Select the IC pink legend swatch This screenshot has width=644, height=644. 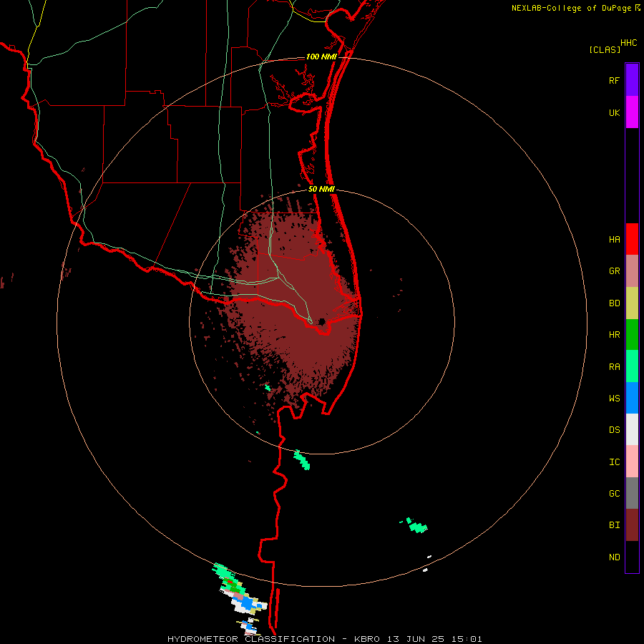pyautogui.click(x=632, y=462)
